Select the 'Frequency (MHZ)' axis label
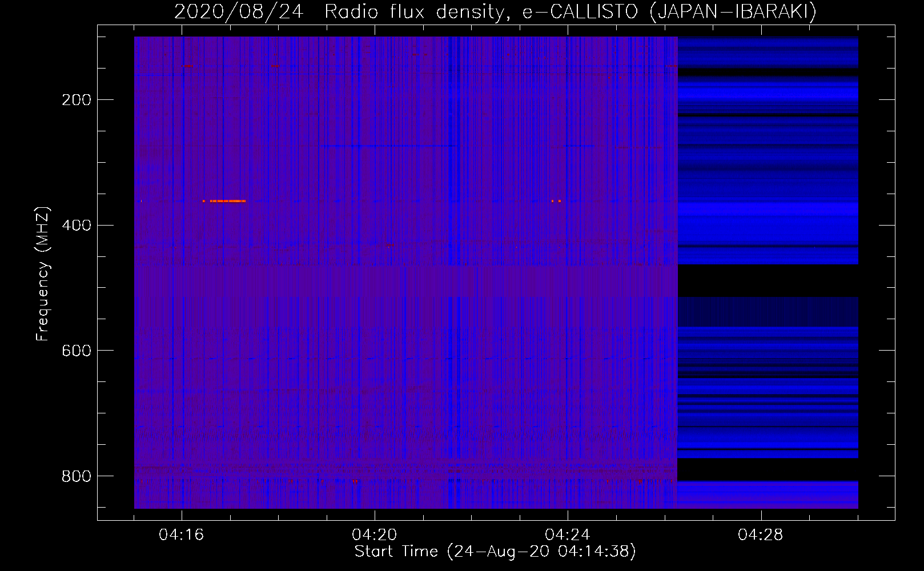Viewport: 924px width, 571px height. click(43, 274)
